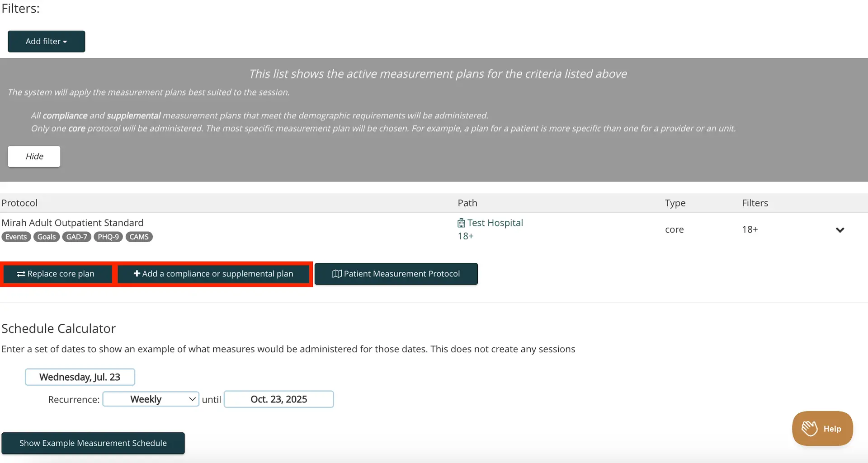Open the Add filter dropdown
868x463 pixels.
[46, 41]
